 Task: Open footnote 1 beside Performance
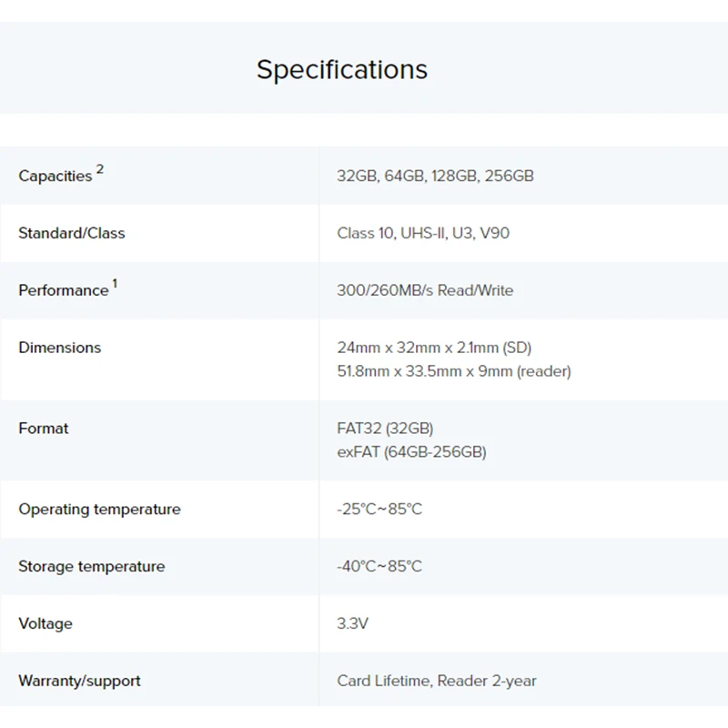115,283
